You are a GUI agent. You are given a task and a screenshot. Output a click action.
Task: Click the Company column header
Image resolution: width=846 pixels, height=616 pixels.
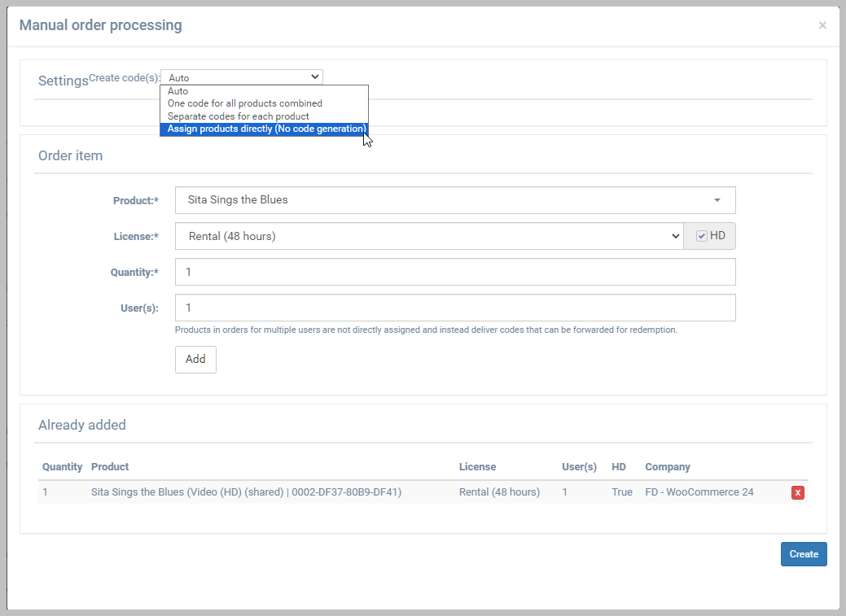pos(667,467)
